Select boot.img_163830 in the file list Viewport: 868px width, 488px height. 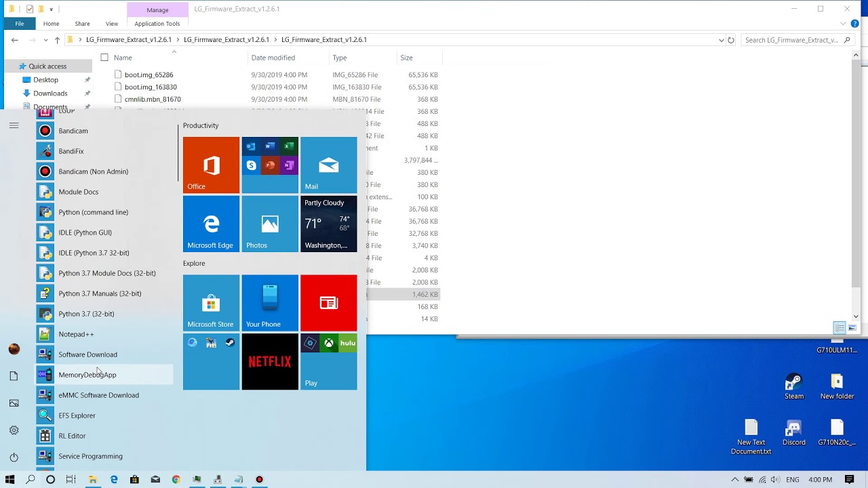coord(151,87)
